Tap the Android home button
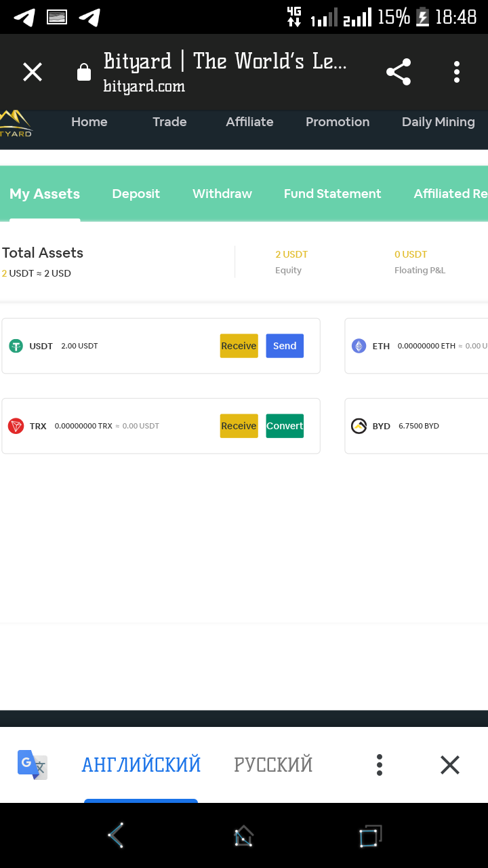The image size is (488, 868). (x=243, y=835)
